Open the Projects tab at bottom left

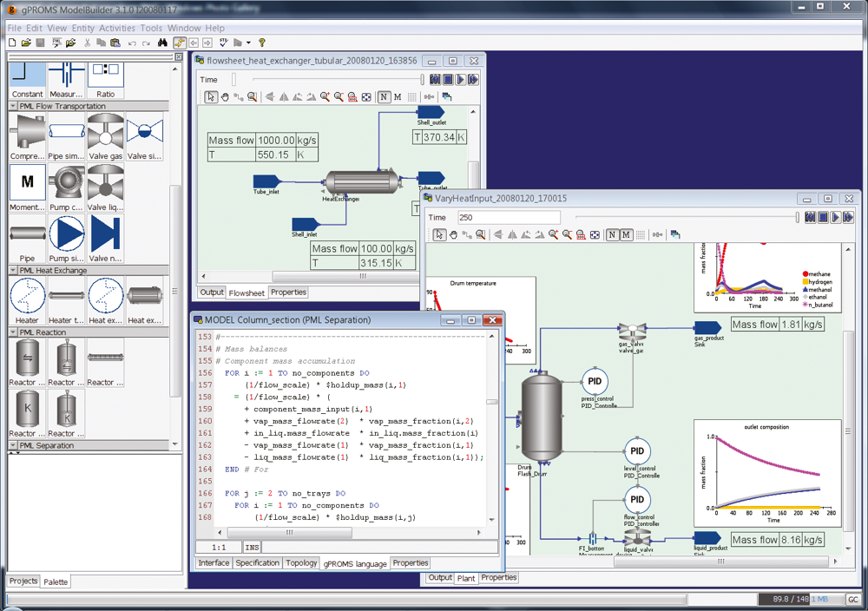23,581
